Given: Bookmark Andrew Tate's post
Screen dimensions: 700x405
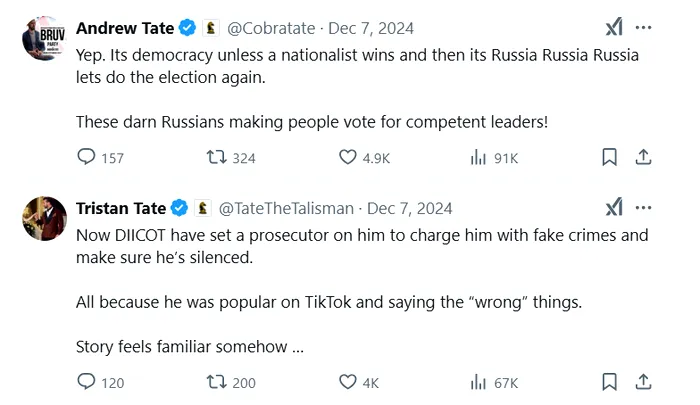Looking at the screenshot, I should pyautogui.click(x=609, y=157).
